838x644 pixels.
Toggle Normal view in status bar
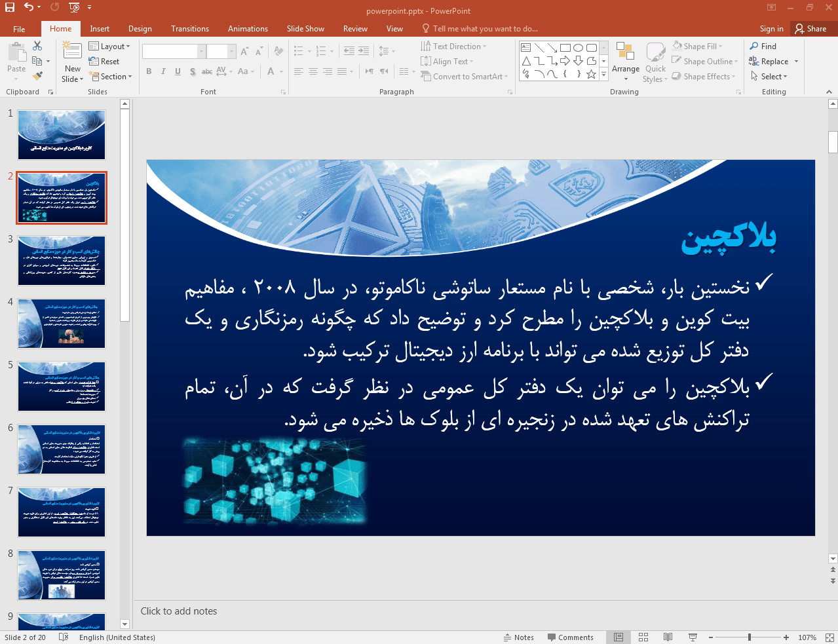click(x=619, y=637)
